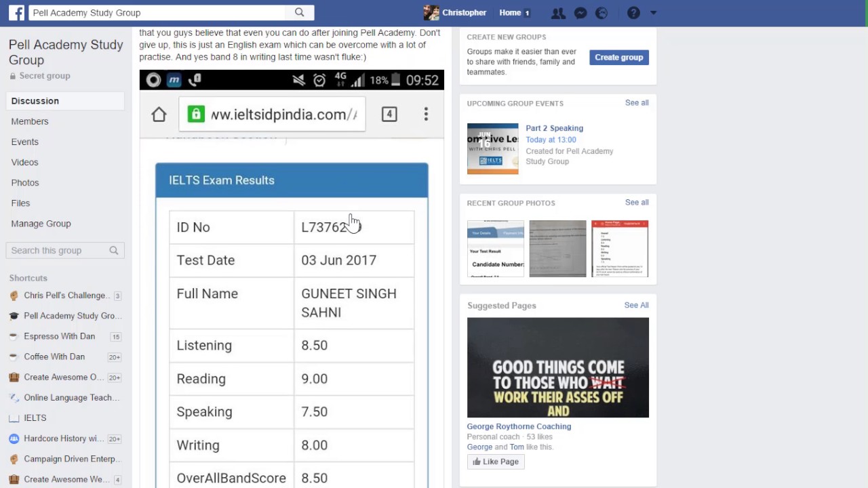Click the three-dot menu in phone browser

point(426,114)
